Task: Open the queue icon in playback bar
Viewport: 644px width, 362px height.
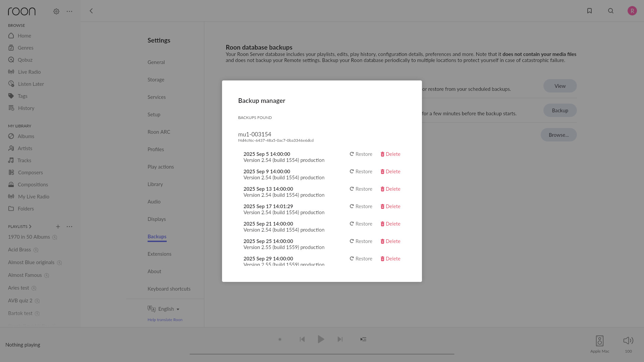Action: 363,339
